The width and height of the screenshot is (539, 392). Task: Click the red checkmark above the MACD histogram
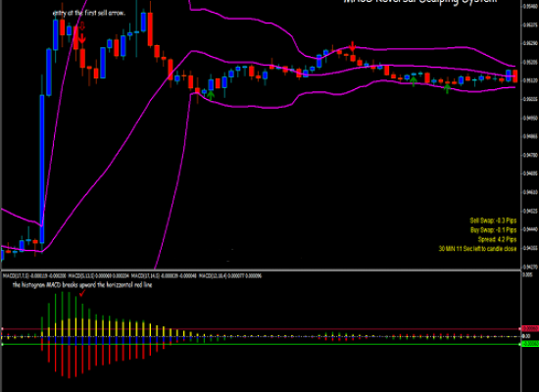point(82,293)
